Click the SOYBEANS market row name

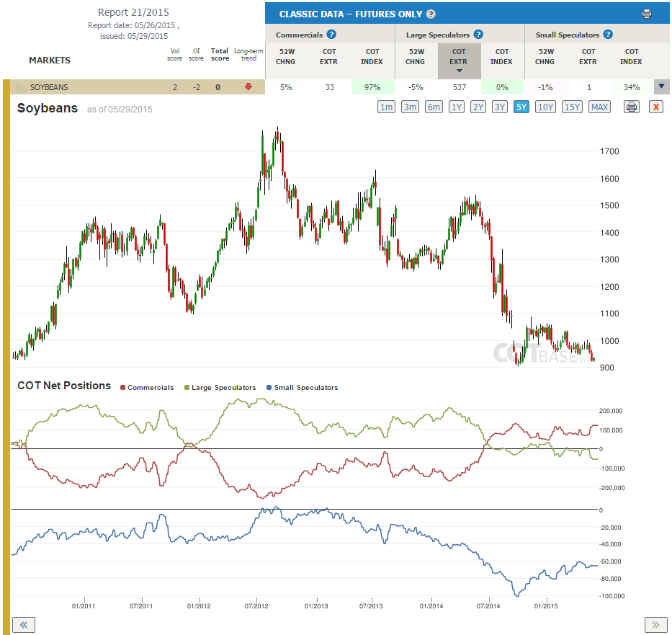(49, 87)
